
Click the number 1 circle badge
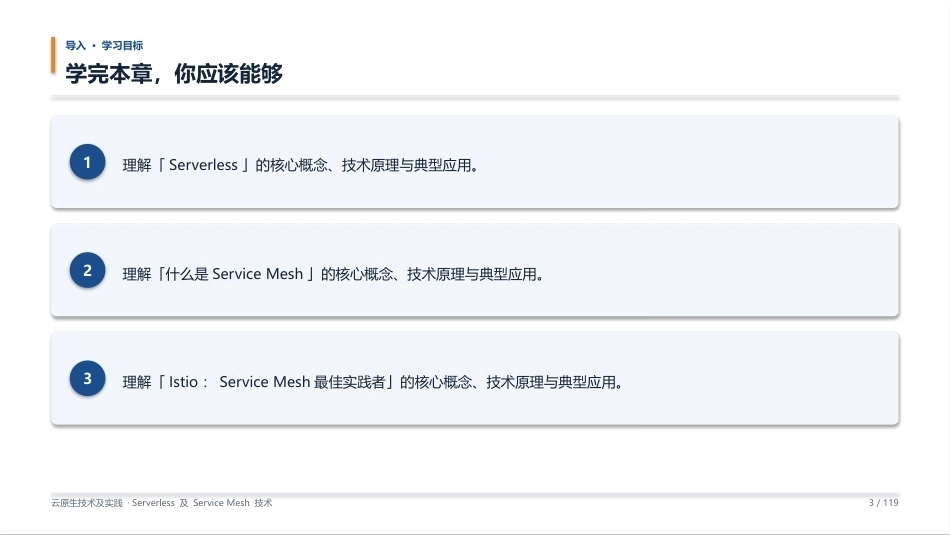click(x=87, y=162)
